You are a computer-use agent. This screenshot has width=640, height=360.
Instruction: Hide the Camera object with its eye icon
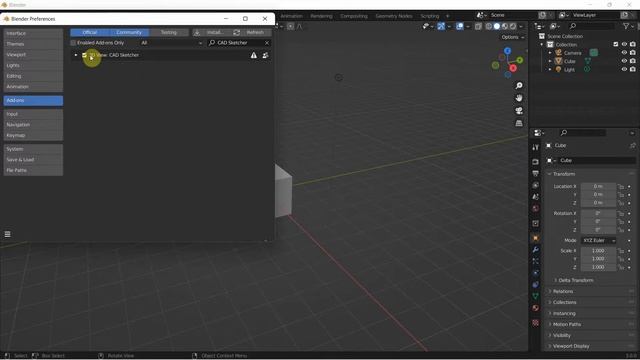point(624,53)
